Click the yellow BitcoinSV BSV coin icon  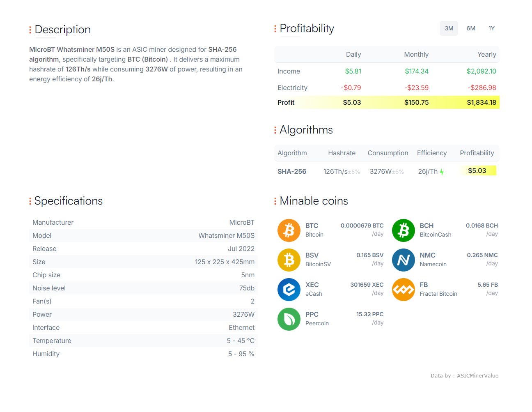pos(289,260)
